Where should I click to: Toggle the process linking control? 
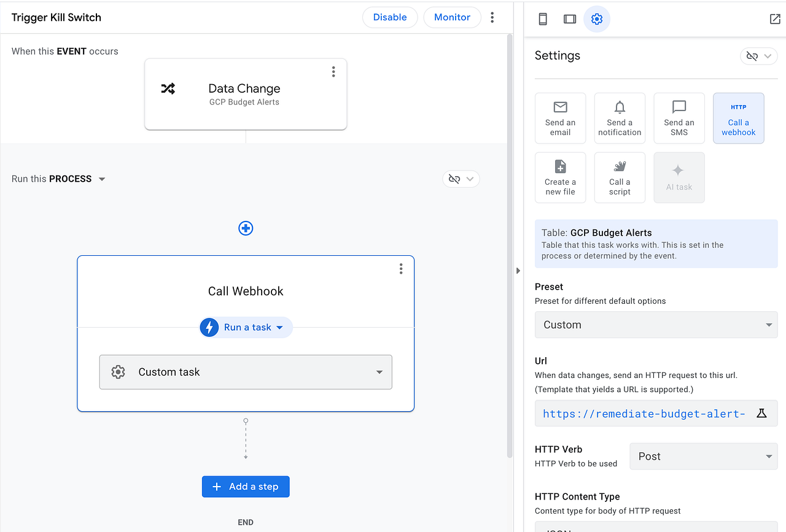point(461,179)
